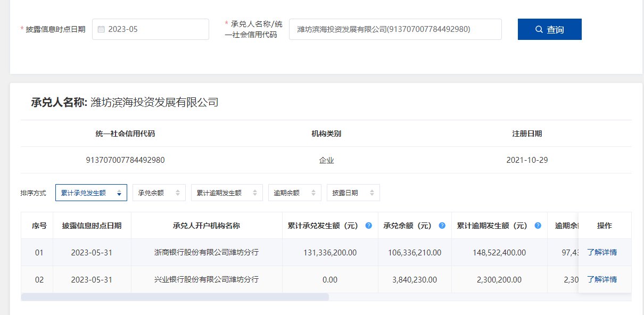Click the horizontal table scrollbar

point(175,297)
